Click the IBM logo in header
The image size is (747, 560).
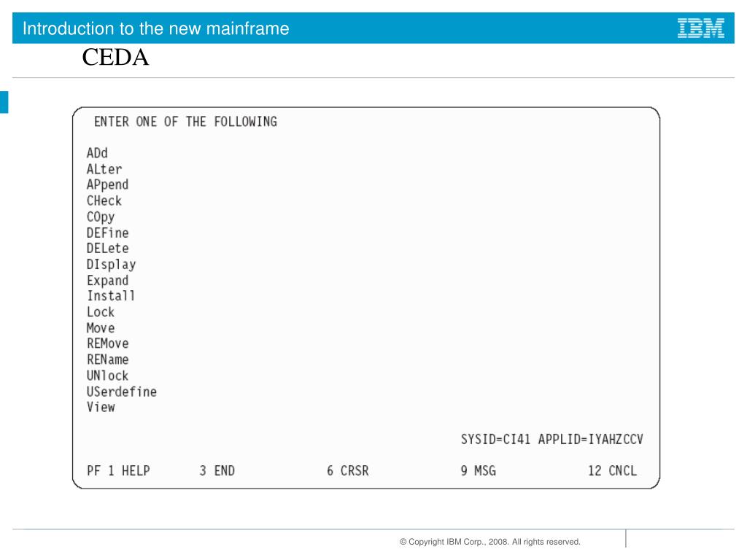pos(701,28)
